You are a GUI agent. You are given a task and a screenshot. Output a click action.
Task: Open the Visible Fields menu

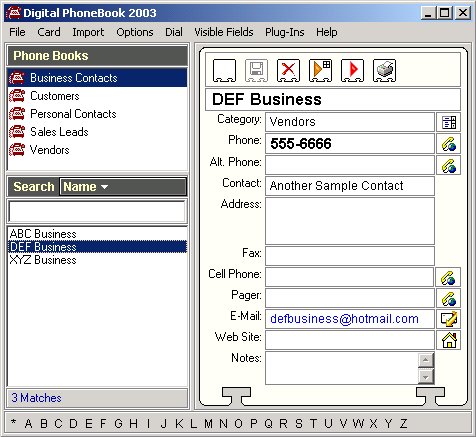coord(224,32)
